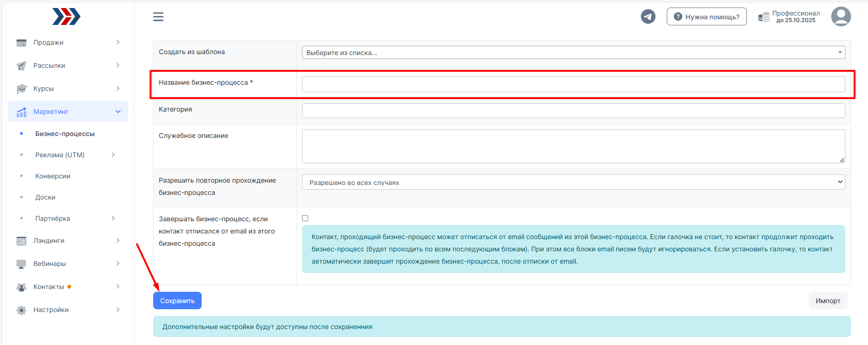The height and width of the screenshot is (345, 868).
Task: Enable finishing process on email unsubscribe checkbox
Action: coord(305,218)
